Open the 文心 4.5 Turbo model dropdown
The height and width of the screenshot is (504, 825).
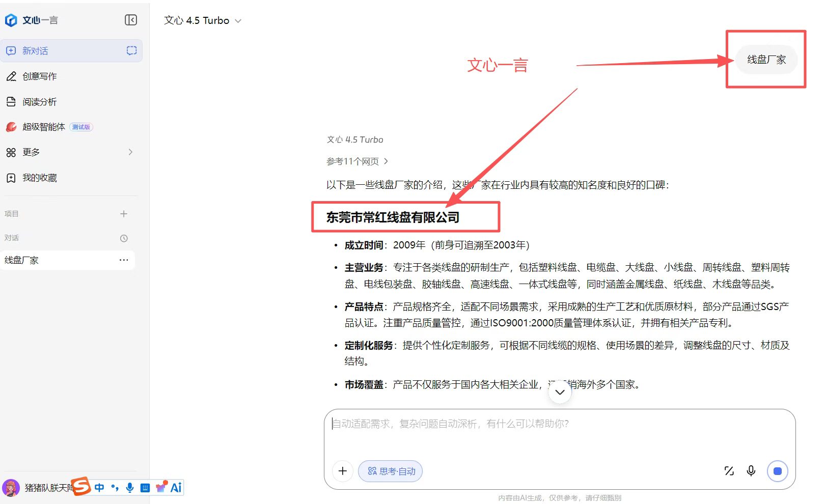[202, 20]
